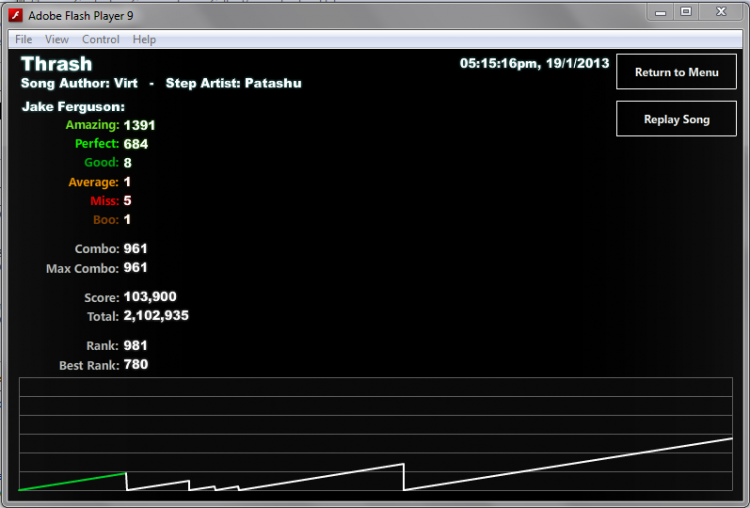Screen dimensions: 750x508
Task: Click the Average label
Action: (93, 182)
